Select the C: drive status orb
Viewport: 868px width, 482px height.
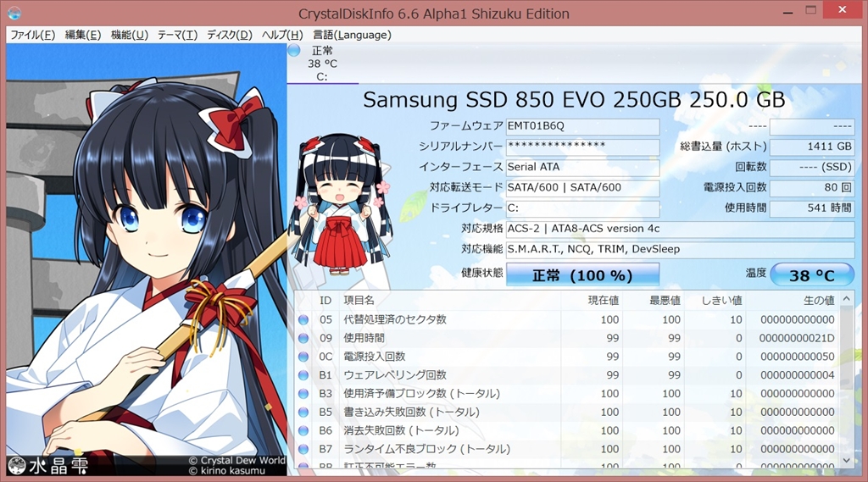(294, 50)
